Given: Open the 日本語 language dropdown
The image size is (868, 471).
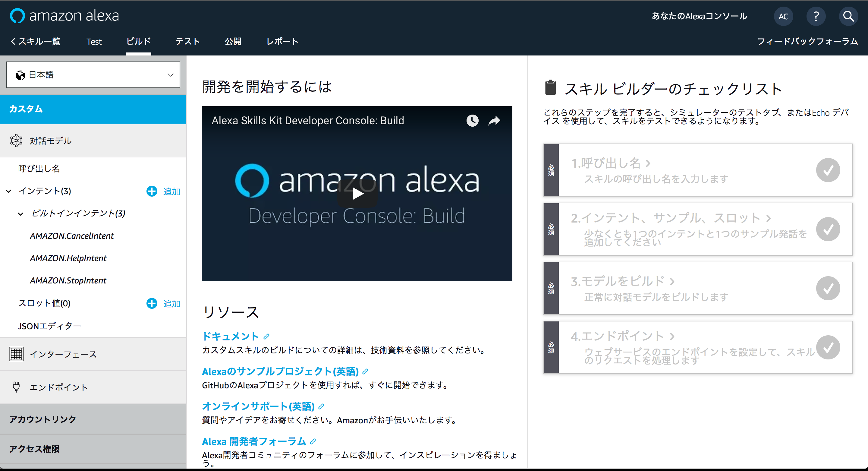Looking at the screenshot, I should (x=93, y=75).
